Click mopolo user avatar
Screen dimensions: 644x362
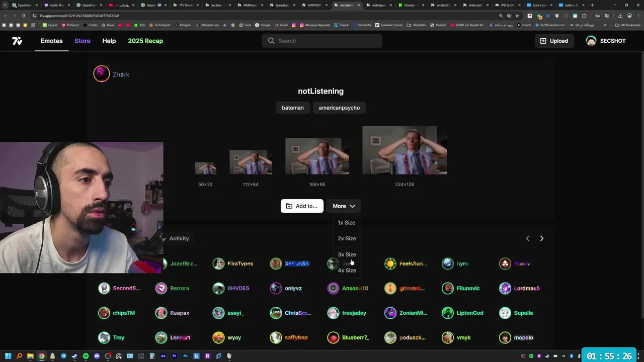coord(505,337)
